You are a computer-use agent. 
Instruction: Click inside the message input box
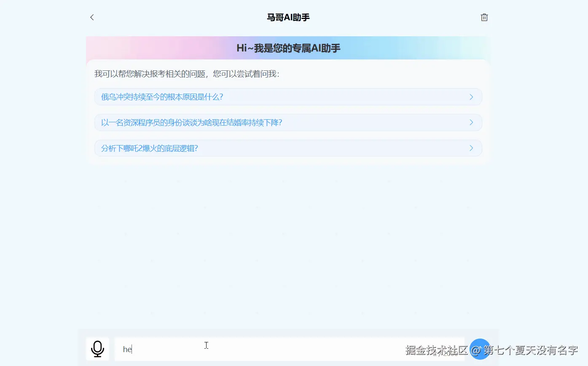pyautogui.click(x=253, y=349)
